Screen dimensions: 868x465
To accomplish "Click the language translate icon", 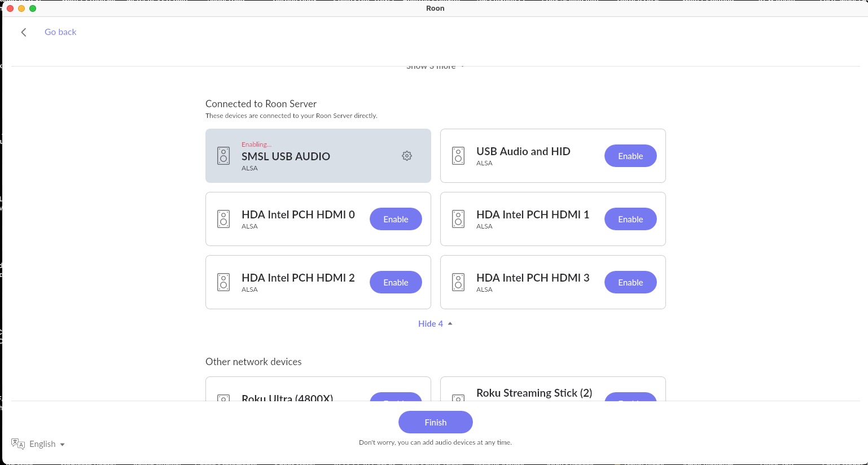I will point(18,444).
